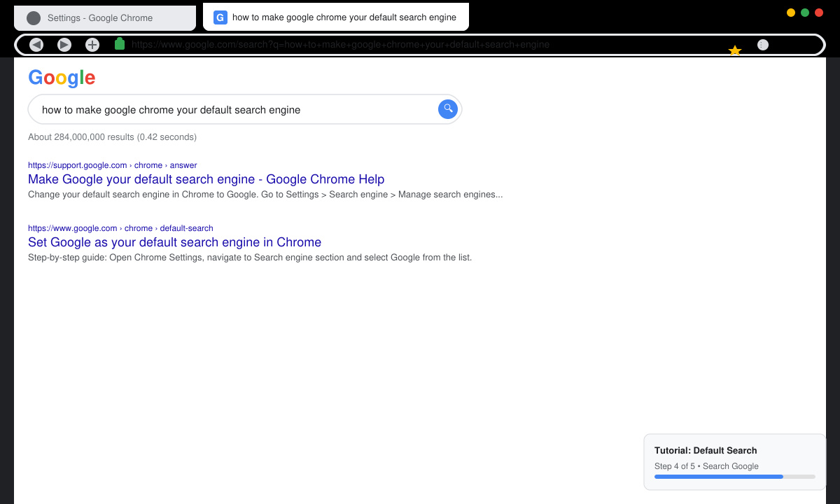
Task: Click the Google logo
Action: click(62, 78)
